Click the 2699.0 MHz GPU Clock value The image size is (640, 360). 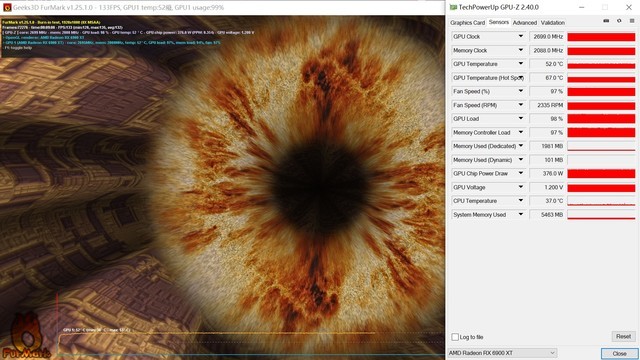coord(547,37)
